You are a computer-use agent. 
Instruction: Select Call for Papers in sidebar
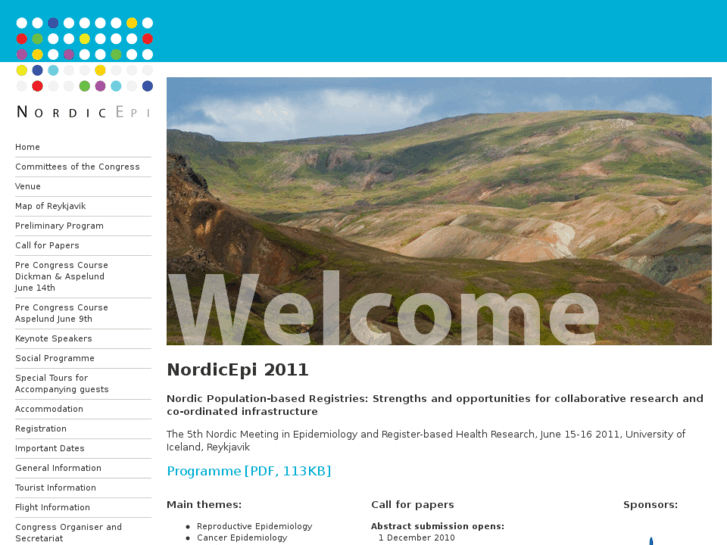(x=47, y=245)
